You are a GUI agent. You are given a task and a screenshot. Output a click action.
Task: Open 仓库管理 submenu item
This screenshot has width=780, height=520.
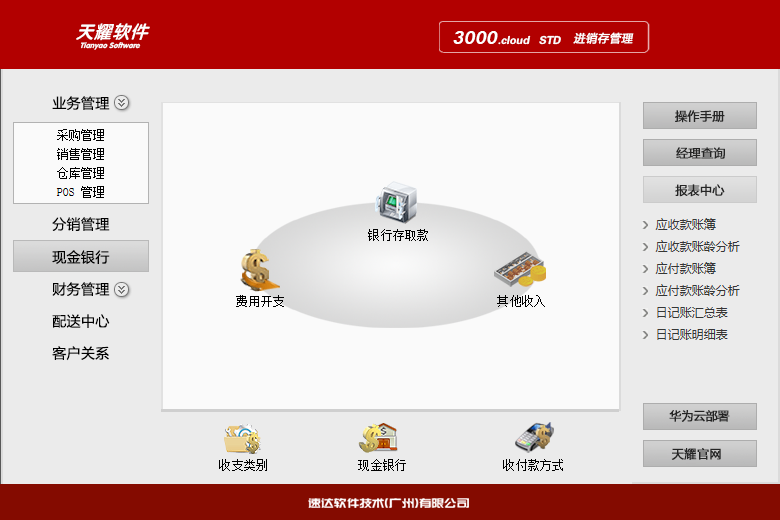tap(81, 173)
